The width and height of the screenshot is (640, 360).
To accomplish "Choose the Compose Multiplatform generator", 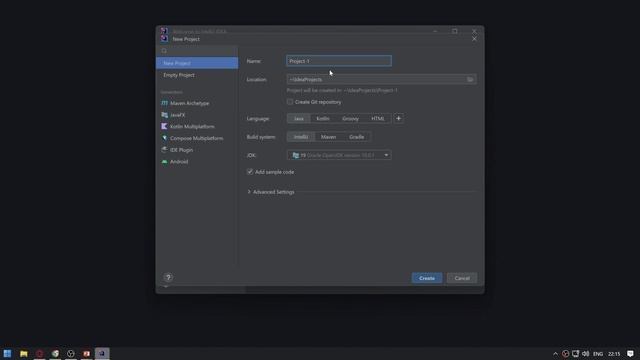I will tap(197, 138).
